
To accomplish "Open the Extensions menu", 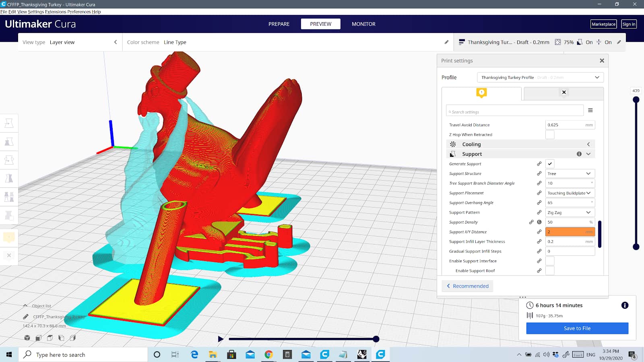I will pyautogui.click(x=55, y=12).
